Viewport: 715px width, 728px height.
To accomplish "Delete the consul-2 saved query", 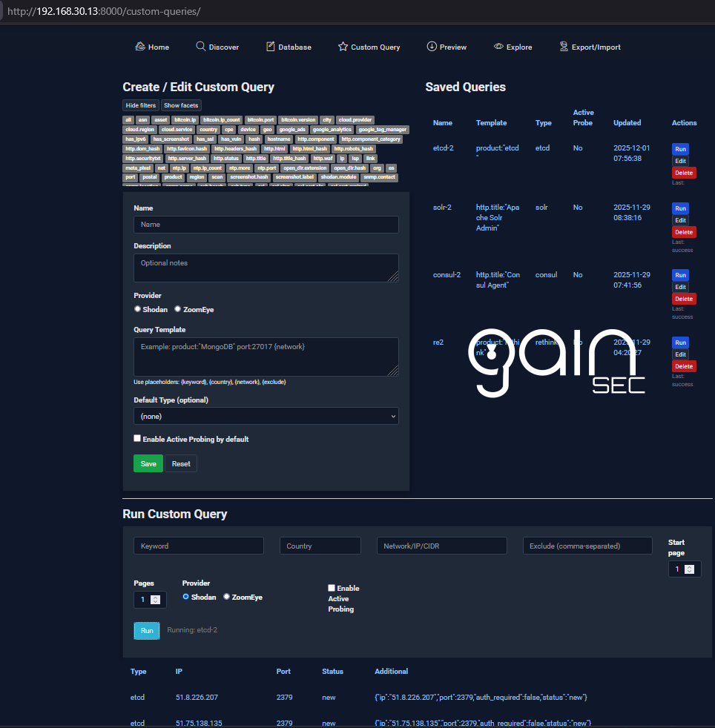I will point(684,299).
